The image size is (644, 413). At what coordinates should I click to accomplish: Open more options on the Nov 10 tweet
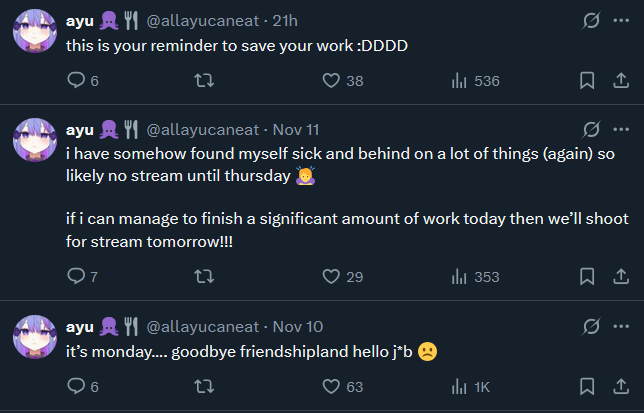coord(620,326)
